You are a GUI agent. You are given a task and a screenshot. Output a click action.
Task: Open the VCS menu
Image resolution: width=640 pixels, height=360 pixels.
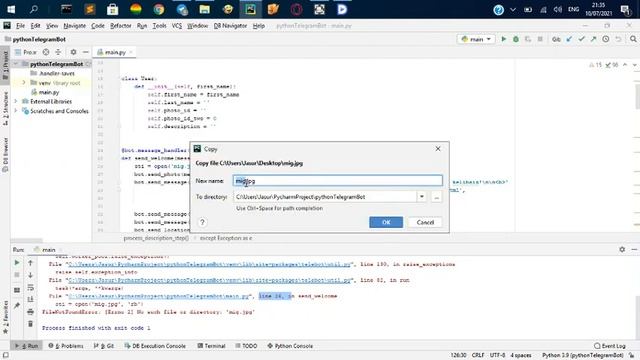176,26
